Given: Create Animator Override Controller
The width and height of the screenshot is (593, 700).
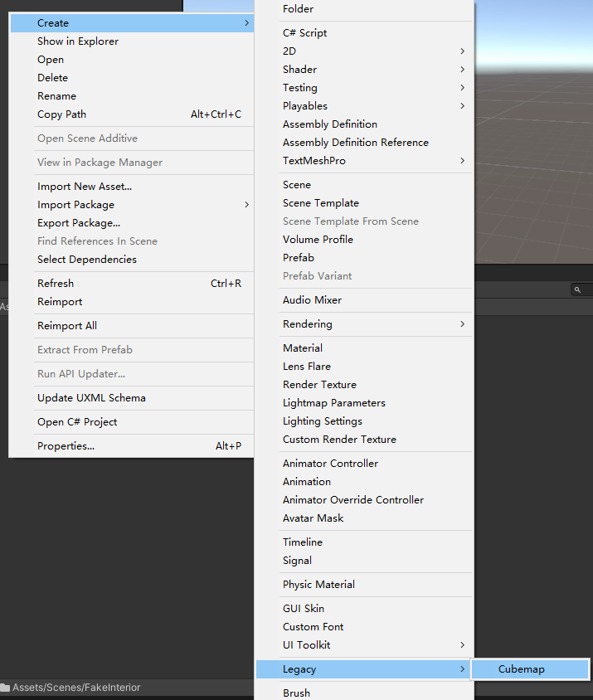Looking at the screenshot, I should (364, 501).
